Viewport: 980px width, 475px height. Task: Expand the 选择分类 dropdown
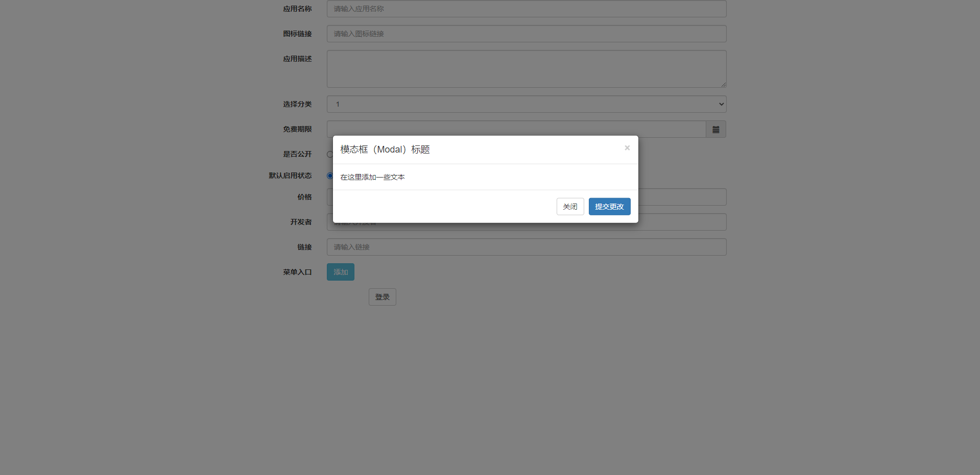coord(527,104)
